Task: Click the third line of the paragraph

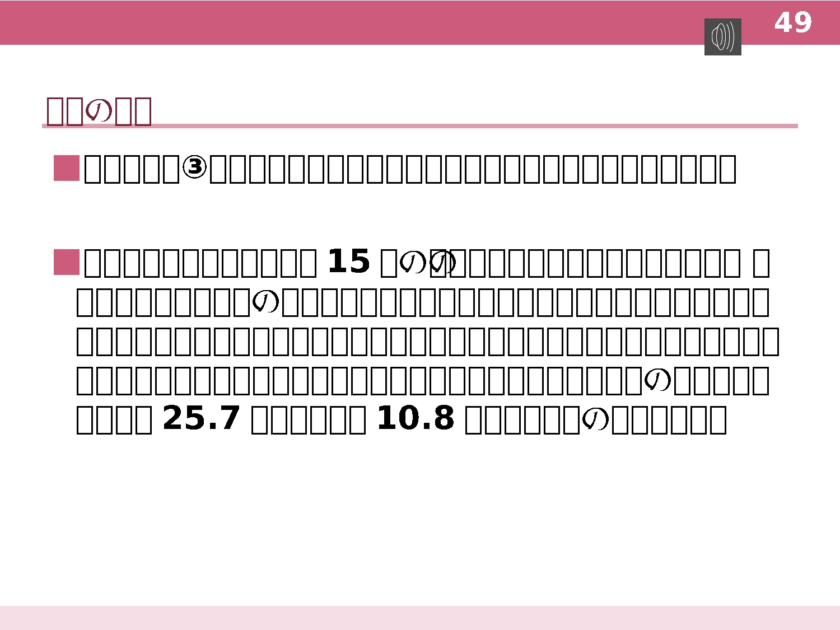Action: pyautogui.click(x=427, y=342)
